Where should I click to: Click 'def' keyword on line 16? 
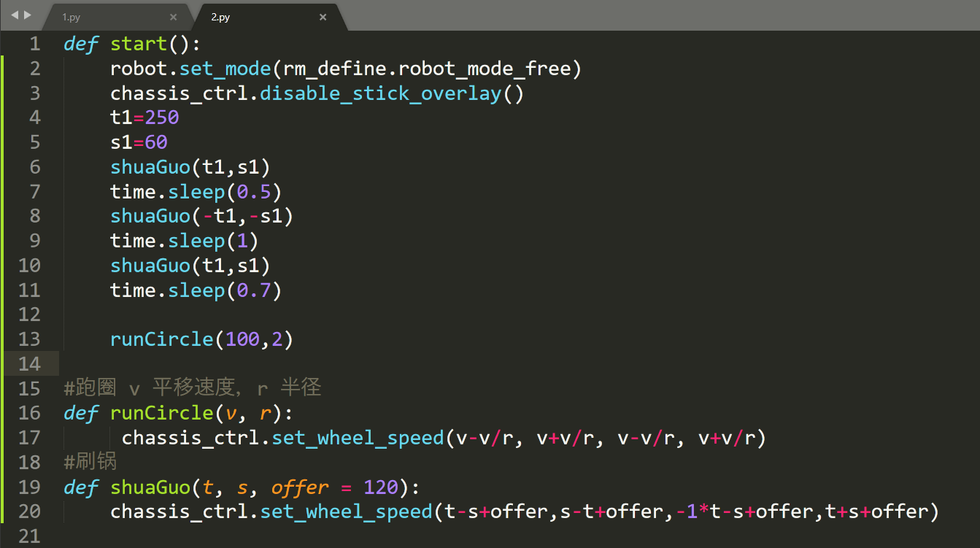[x=81, y=413]
